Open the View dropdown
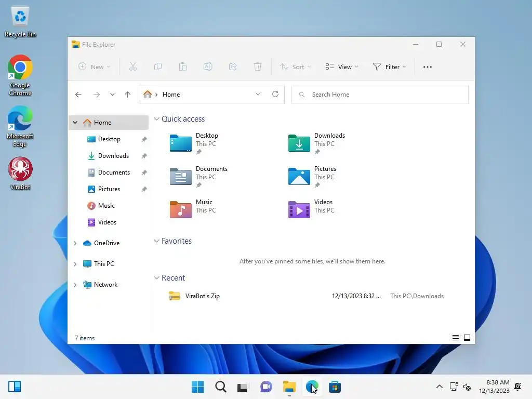This screenshot has width=532, height=399. (342, 67)
